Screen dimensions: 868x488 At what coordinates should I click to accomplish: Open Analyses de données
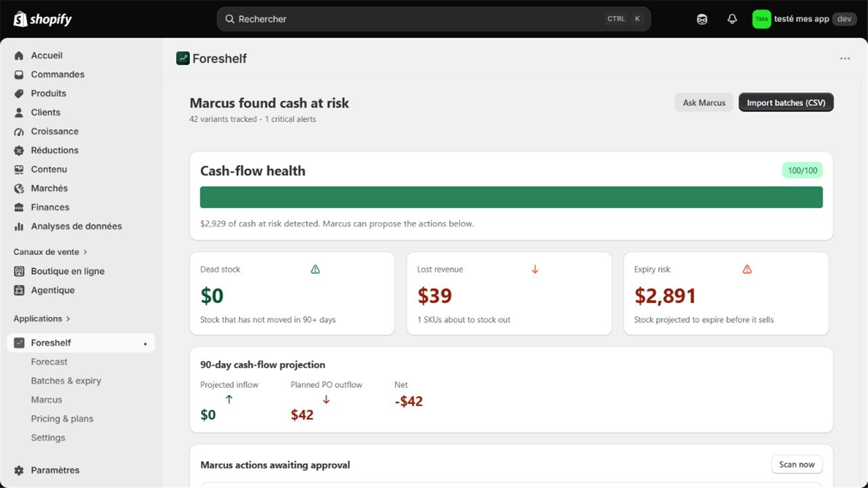point(76,226)
